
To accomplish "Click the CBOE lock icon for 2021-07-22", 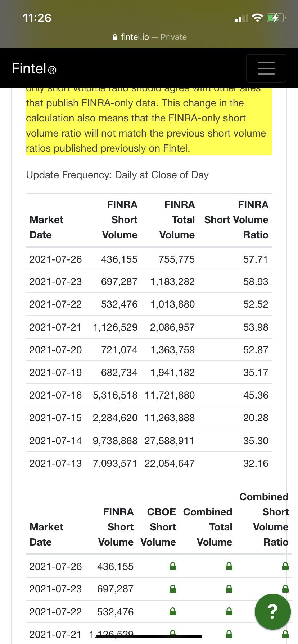I will coord(173,612).
